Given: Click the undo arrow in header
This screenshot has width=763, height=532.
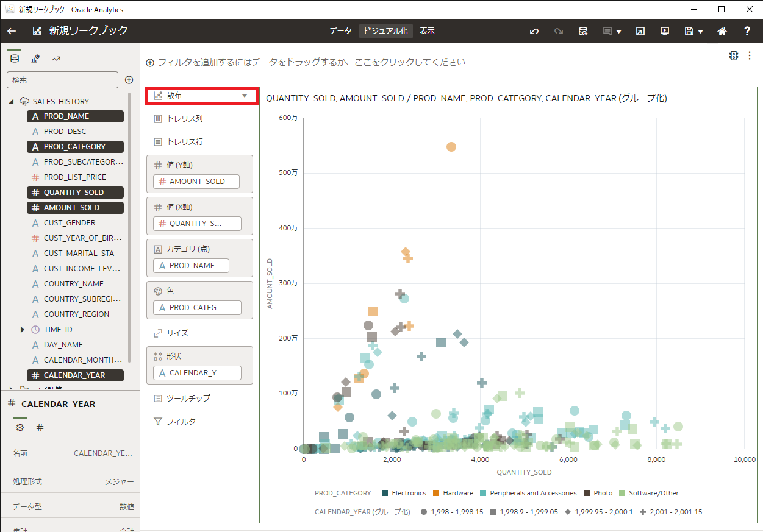Looking at the screenshot, I should click(x=534, y=31).
